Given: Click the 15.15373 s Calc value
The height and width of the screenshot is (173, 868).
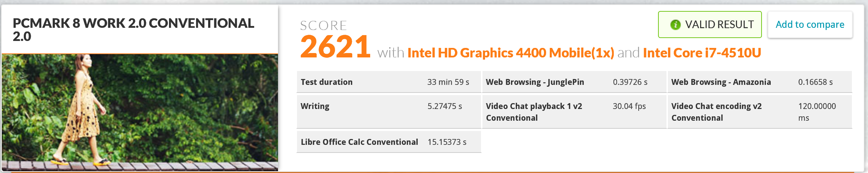Looking at the screenshot, I should click(x=447, y=142).
